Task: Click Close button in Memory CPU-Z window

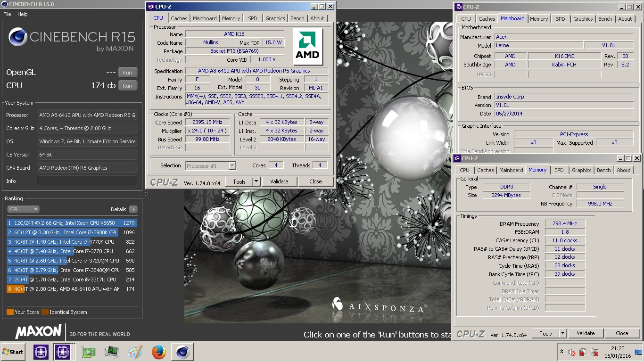Action: pyautogui.click(x=622, y=333)
